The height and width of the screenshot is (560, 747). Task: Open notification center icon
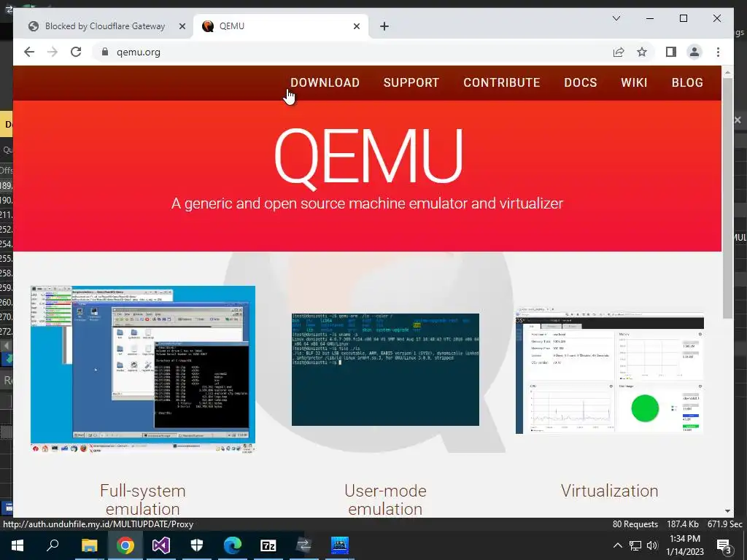(x=724, y=545)
